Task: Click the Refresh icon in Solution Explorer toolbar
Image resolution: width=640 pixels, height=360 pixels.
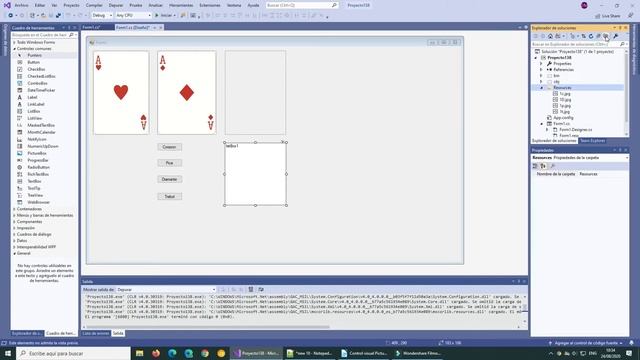Action: pyautogui.click(x=591, y=36)
